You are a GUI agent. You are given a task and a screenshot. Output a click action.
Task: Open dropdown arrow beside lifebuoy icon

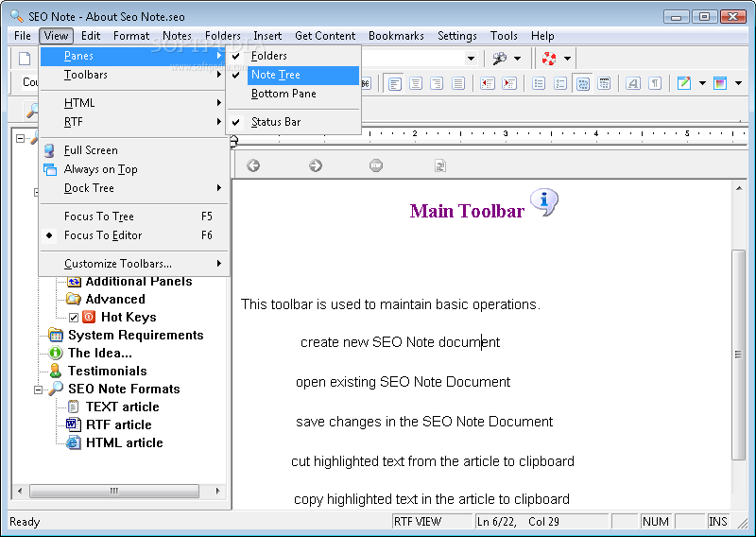click(x=568, y=59)
